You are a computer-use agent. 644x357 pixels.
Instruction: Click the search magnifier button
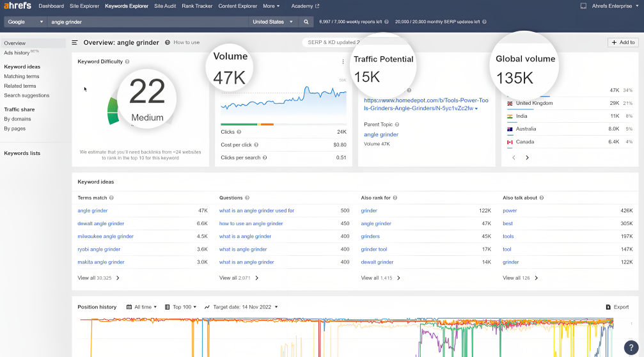coord(306,22)
